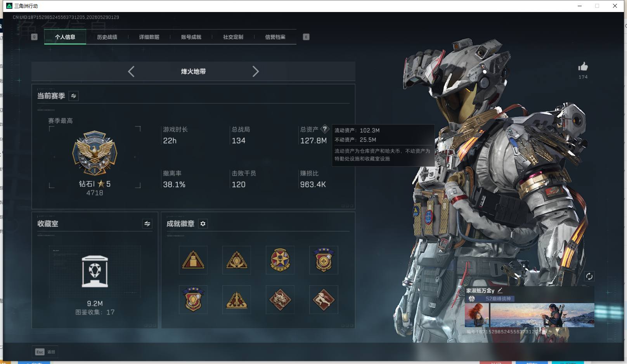The image size is (627, 364).
Task: Click the 赚损比 label
Action: tap(309, 173)
